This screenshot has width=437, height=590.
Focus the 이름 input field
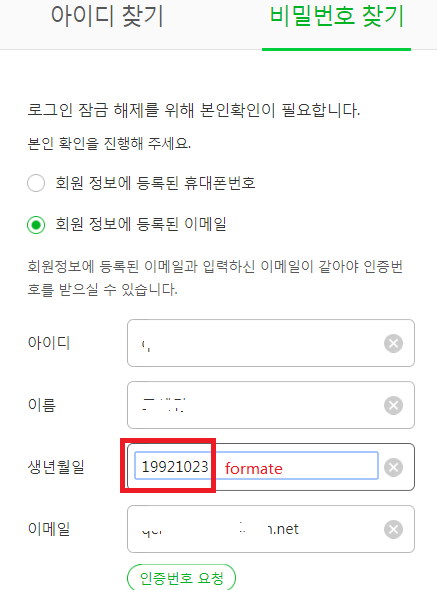[271, 405]
